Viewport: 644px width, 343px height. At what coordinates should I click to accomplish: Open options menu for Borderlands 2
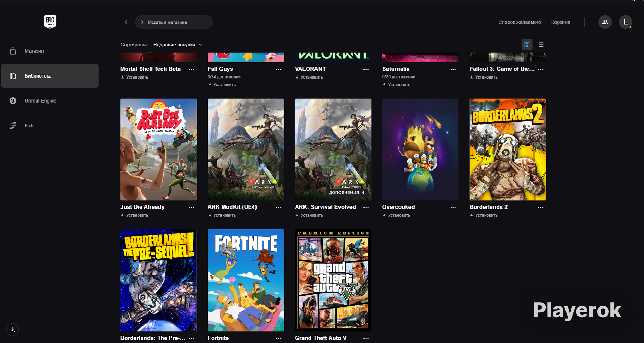(540, 208)
